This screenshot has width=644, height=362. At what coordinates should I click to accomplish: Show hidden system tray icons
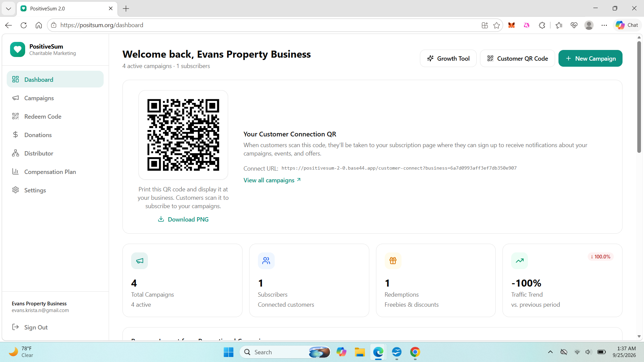point(550,352)
